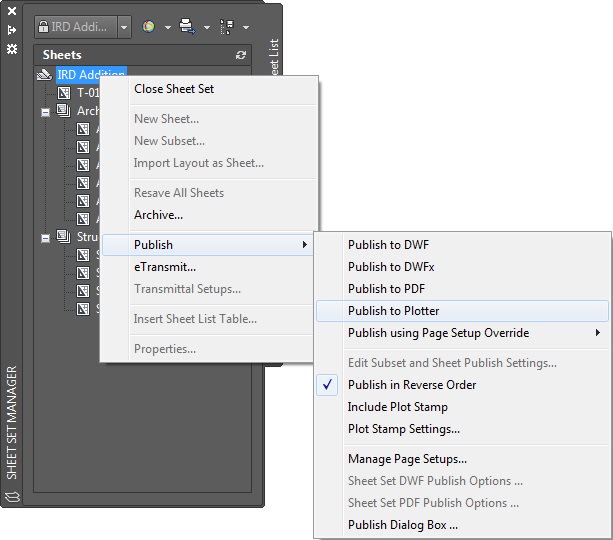The height and width of the screenshot is (540, 613).
Task: Select Publish to PDF
Action: (x=462, y=289)
